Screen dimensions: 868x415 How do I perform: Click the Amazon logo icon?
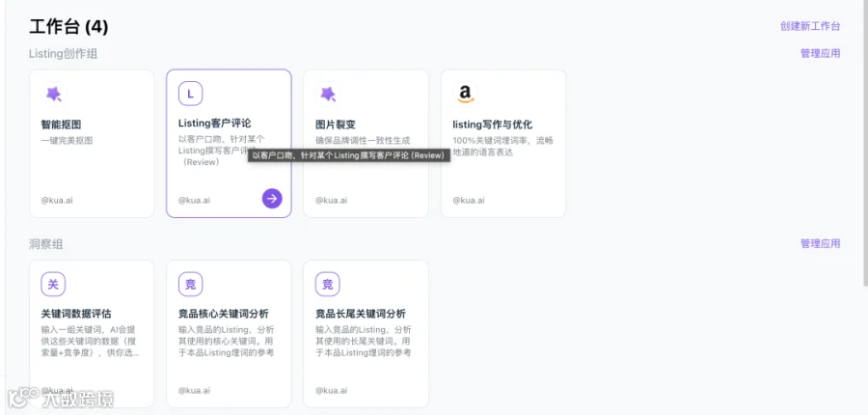pyautogui.click(x=465, y=94)
